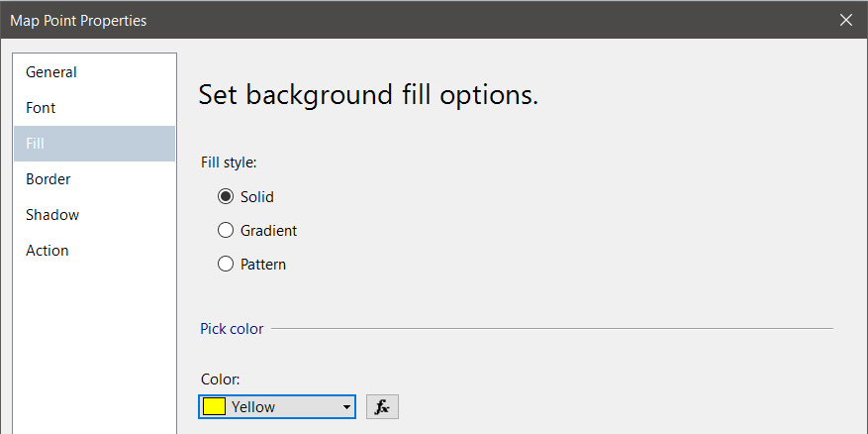The image size is (868, 434).
Task: Choose the Gradient fill style
Action: (x=226, y=231)
